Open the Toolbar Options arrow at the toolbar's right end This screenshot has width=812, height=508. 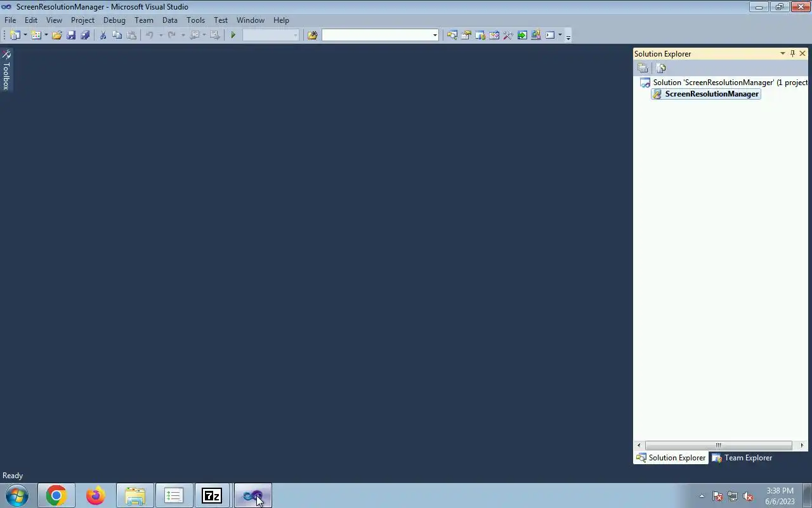[x=568, y=36]
